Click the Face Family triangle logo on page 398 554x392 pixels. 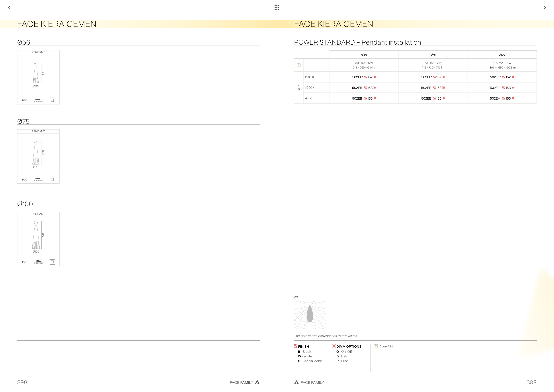[x=257, y=382]
